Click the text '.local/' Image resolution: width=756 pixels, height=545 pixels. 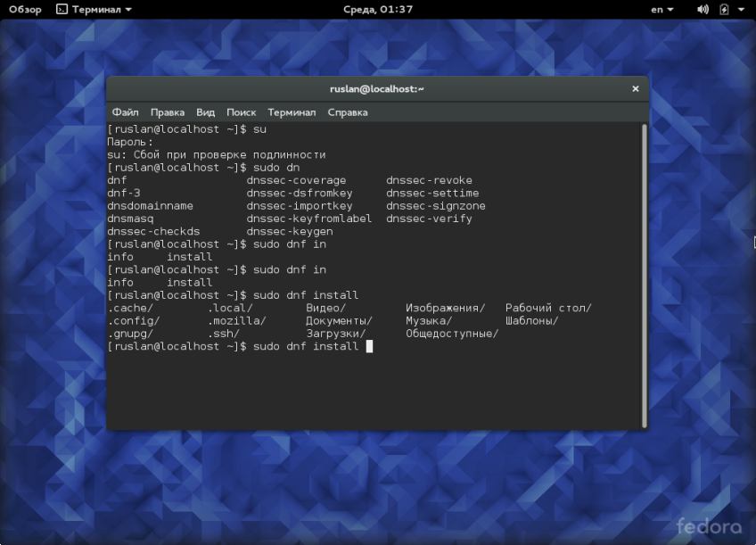(230, 308)
